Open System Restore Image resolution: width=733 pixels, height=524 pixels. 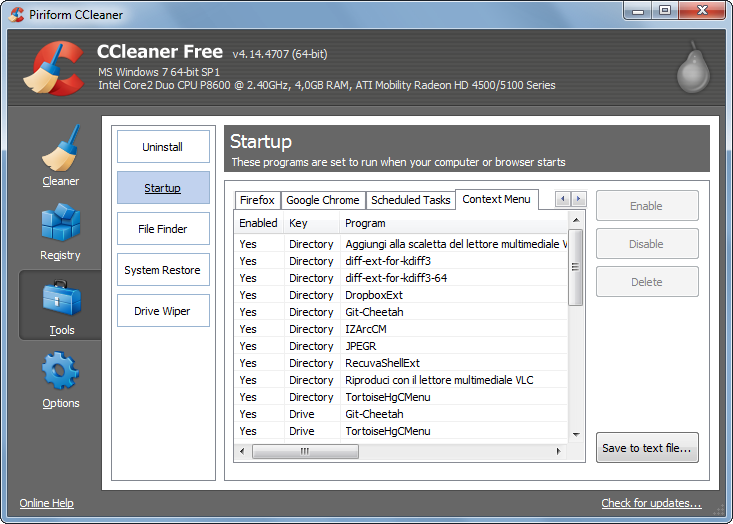(163, 270)
